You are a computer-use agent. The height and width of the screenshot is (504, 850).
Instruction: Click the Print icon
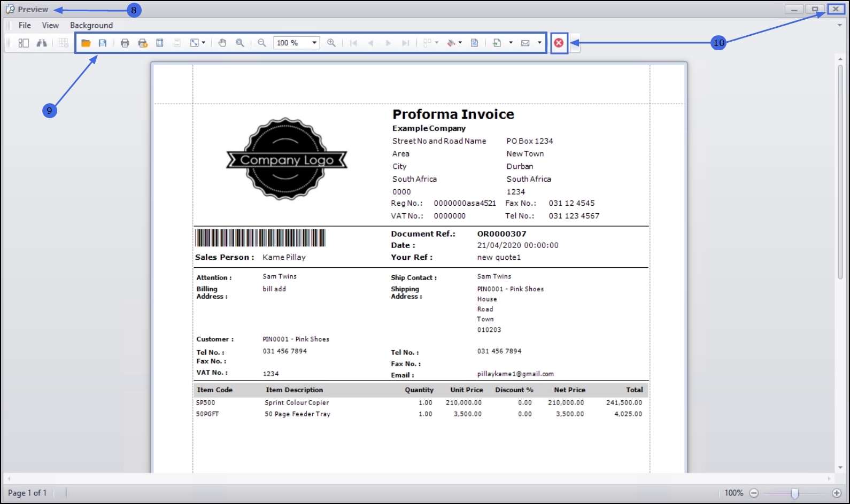click(125, 43)
